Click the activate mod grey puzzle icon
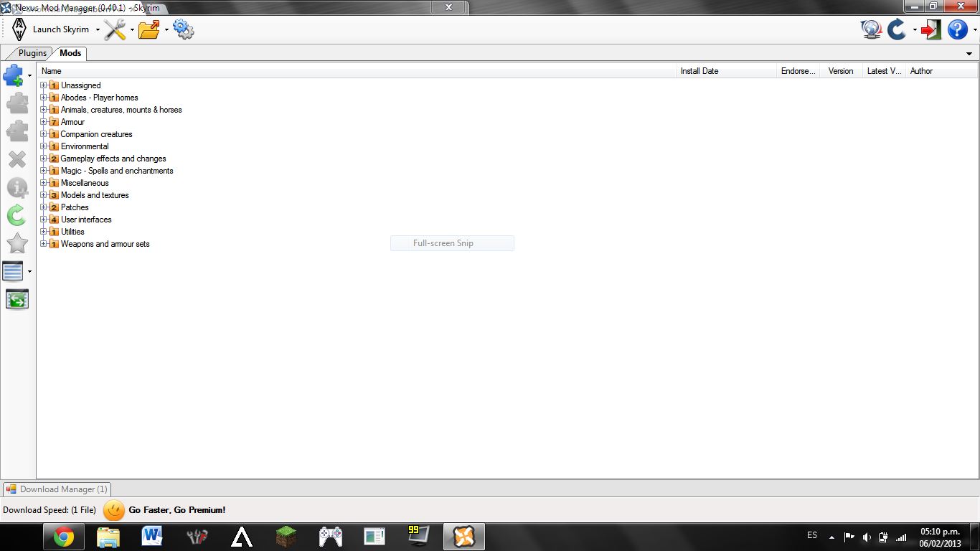Viewport: 980px width, 551px height. click(x=17, y=103)
